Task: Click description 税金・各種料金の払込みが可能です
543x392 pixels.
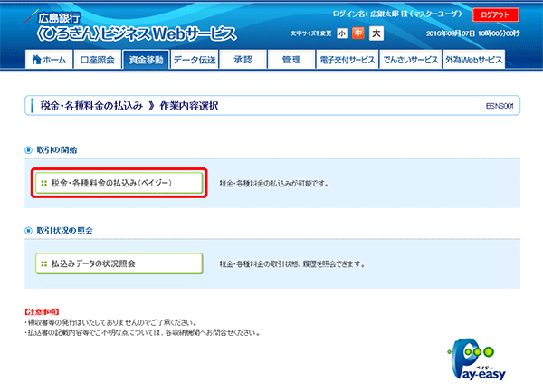Action: [x=274, y=184]
